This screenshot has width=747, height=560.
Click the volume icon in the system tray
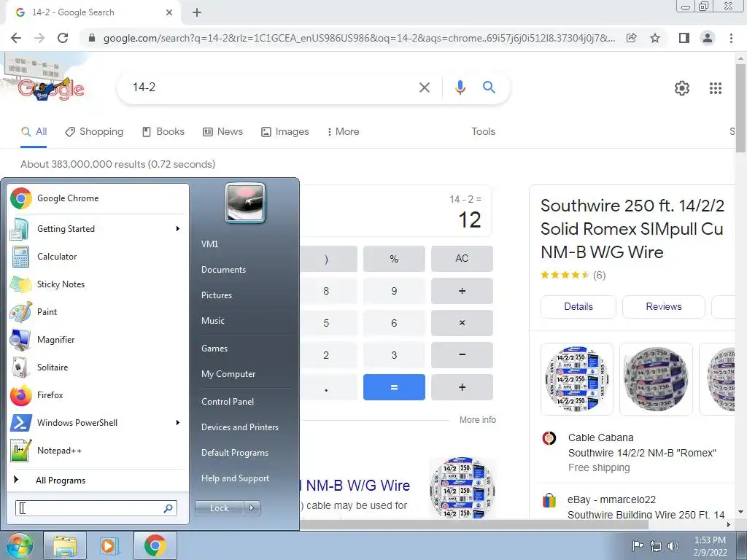(x=673, y=546)
